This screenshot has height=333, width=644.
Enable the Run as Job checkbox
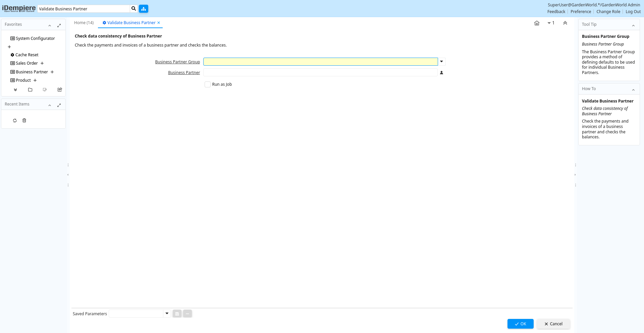[208, 84]
